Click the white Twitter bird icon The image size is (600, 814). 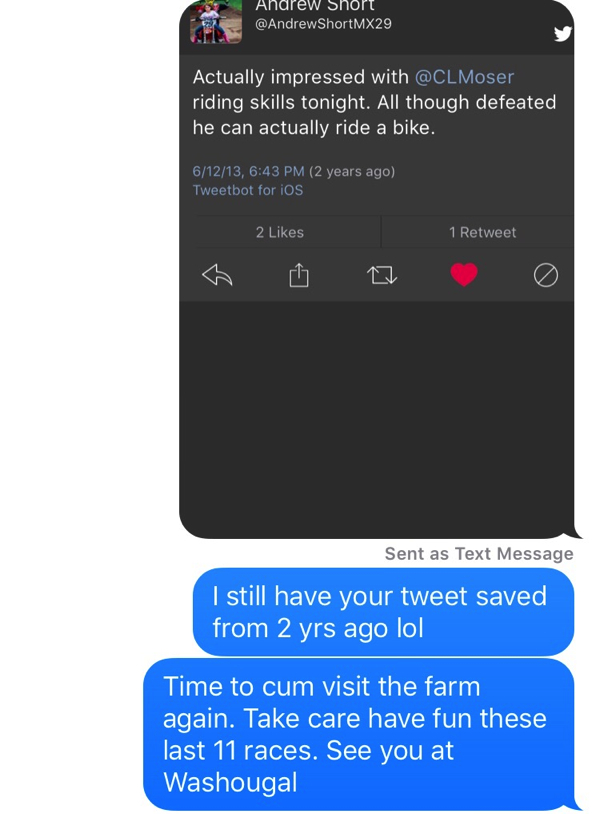point(563,34)
